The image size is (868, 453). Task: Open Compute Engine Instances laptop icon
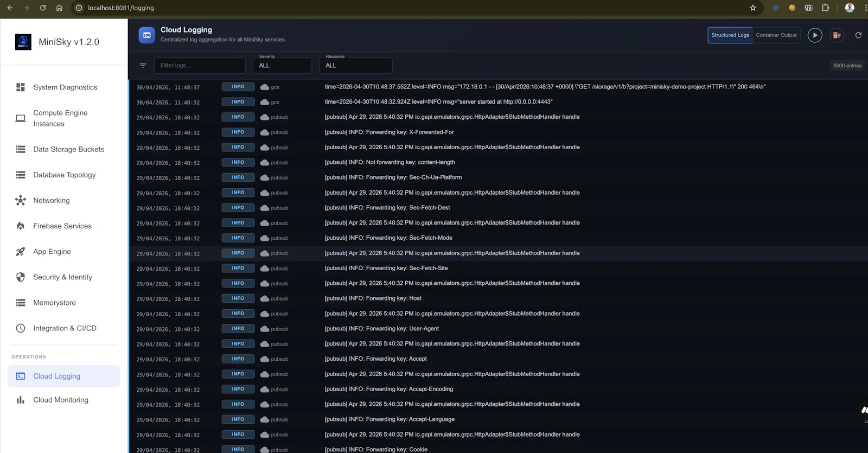pyautogui.click(x=21, y=118)
